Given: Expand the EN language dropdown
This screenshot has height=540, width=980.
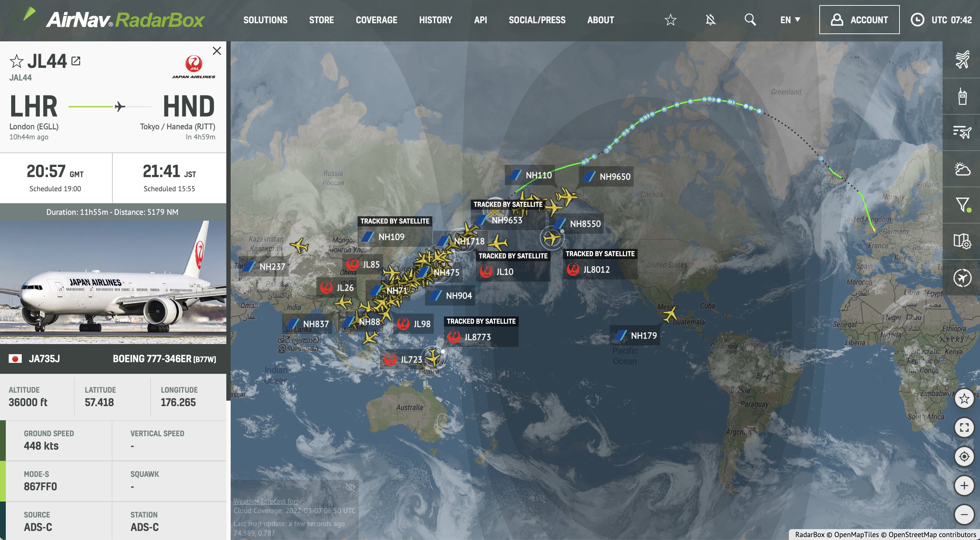Looking at the screenshot, I should click(790, 20).
